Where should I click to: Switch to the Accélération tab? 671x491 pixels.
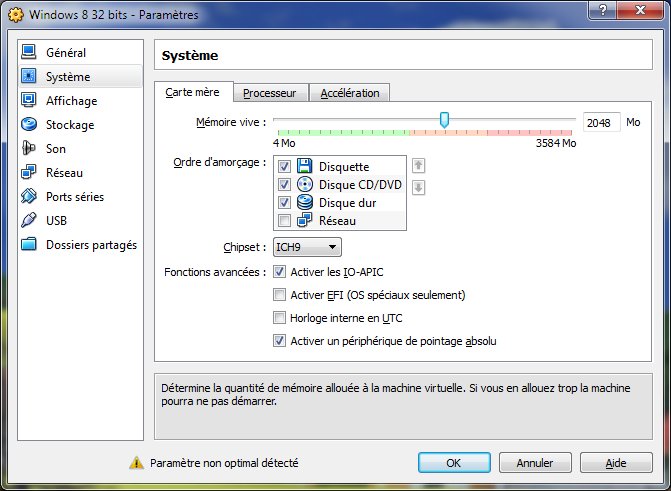tap(350, 93)
